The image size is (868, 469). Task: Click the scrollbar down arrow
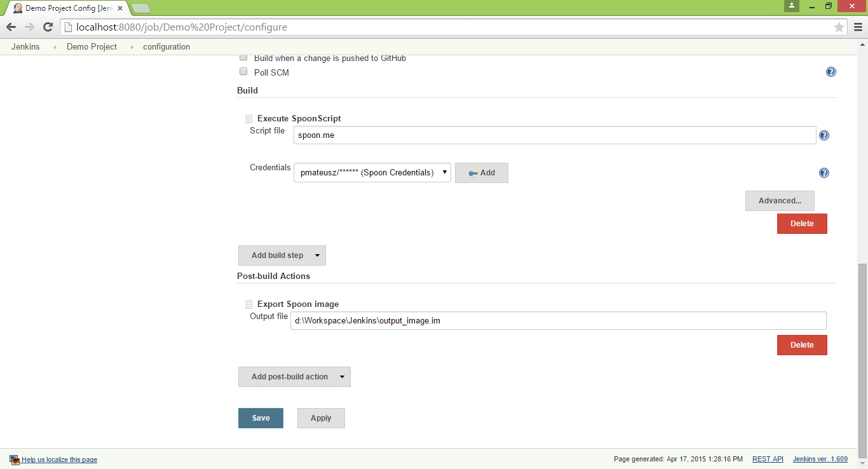pyautogui.click(x=862, y=463)
